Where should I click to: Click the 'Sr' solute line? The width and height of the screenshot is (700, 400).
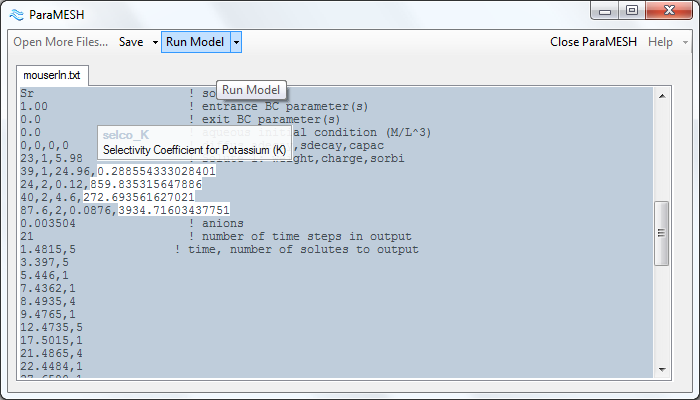(27, 93)
